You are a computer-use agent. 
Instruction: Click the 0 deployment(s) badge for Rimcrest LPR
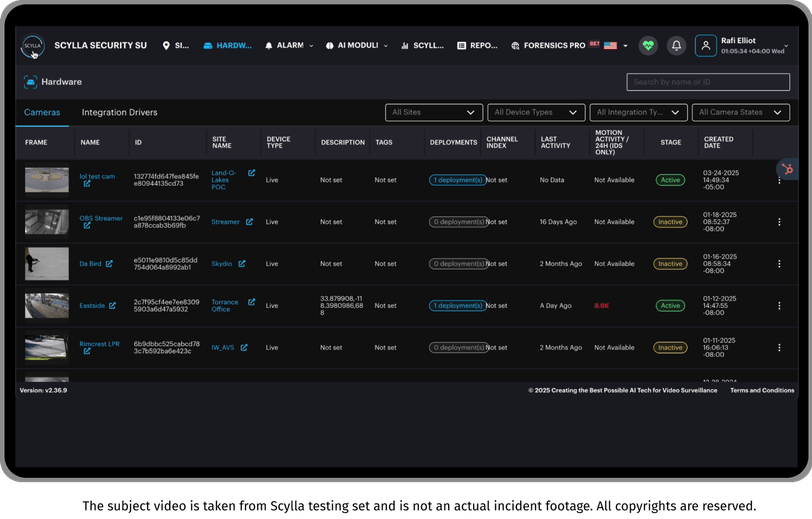click(x=459, y=348)
